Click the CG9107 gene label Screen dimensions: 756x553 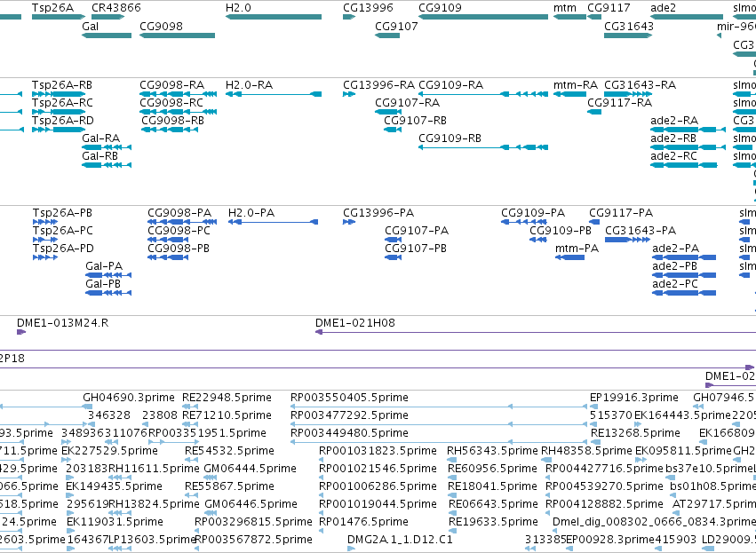(x=396, y=26)
